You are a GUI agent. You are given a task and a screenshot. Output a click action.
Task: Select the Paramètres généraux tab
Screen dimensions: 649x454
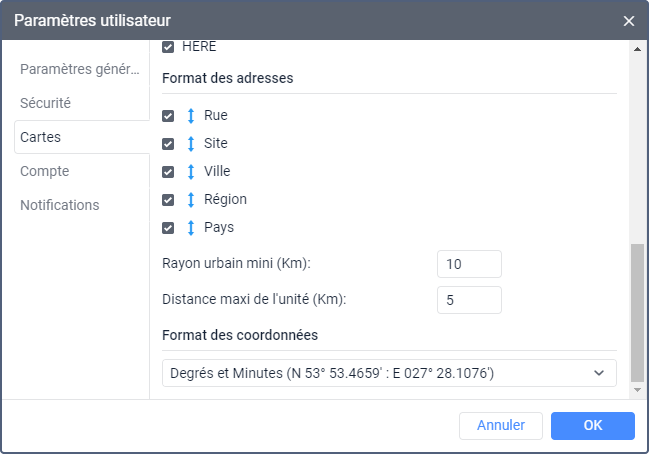pos(80,69)
